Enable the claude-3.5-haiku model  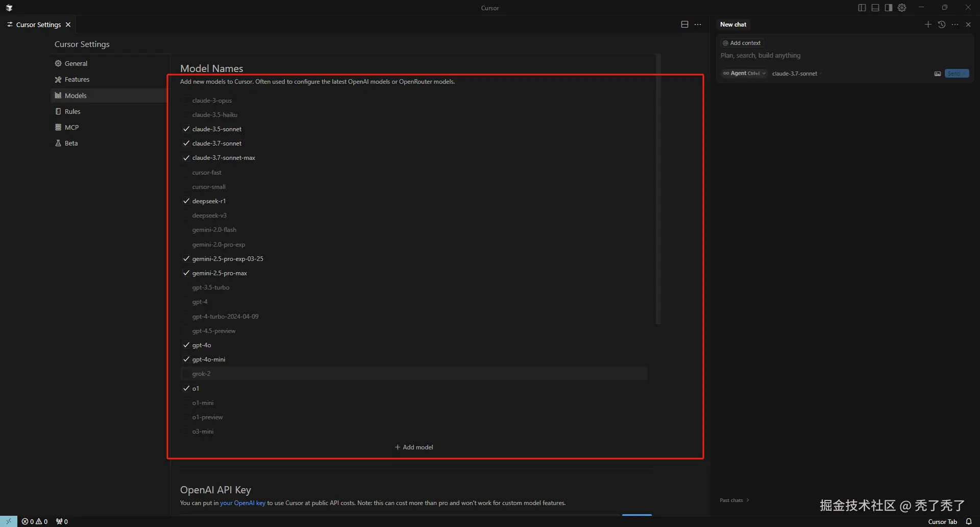[186, 115]
